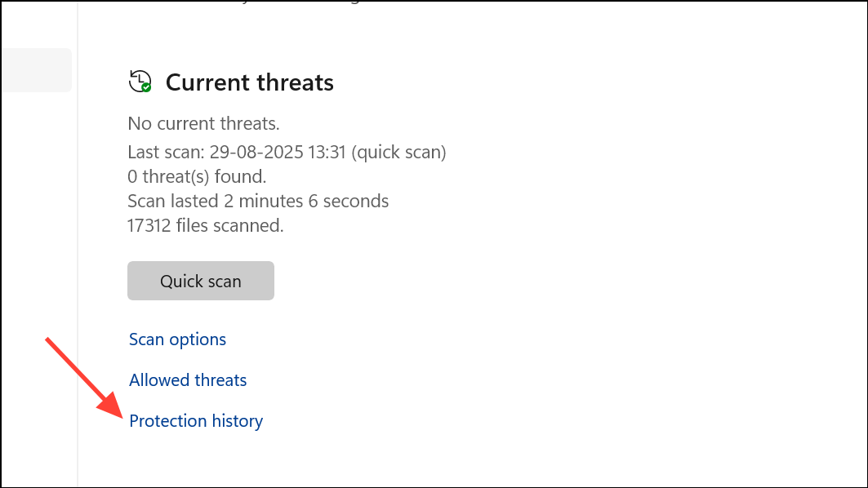The height and width of the screenshot is (488, 868).
Task: Click the Current threats heading text
Action: (249, 82)
